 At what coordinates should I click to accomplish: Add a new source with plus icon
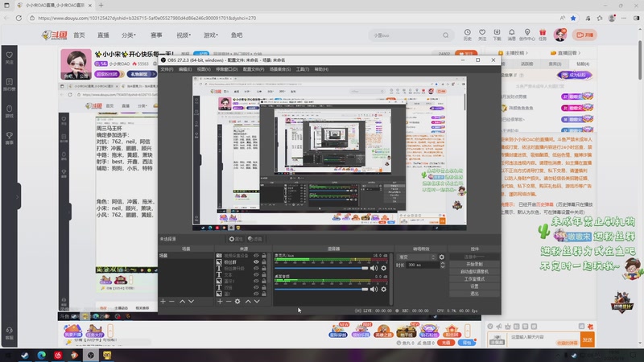click(220, 301)
